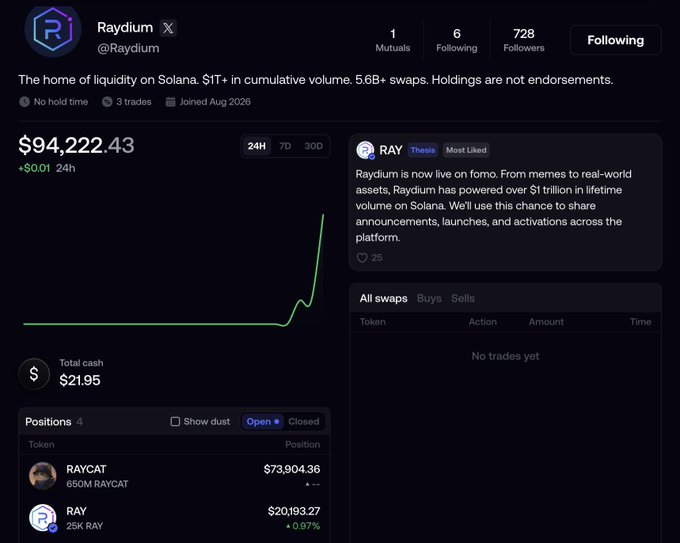680x543 pixels.
Task: Click the Position column header
Action: click(x=303, y=445)
